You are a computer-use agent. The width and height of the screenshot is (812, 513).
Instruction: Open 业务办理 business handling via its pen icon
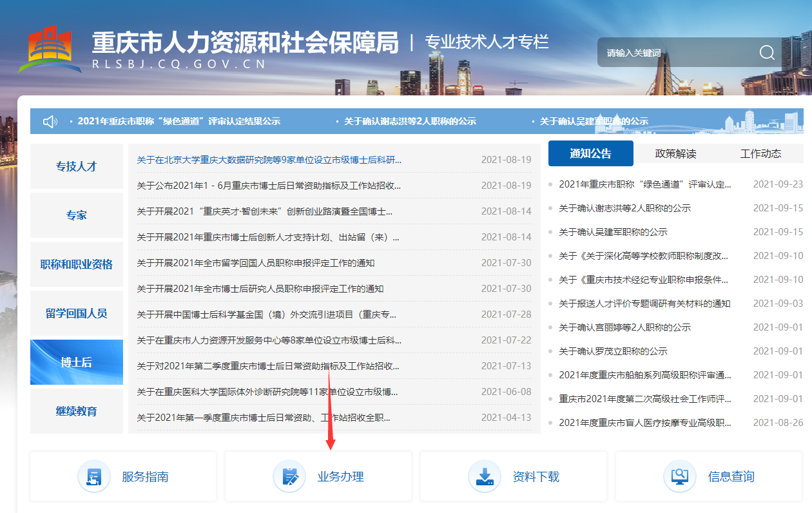(x=289, y=478)
